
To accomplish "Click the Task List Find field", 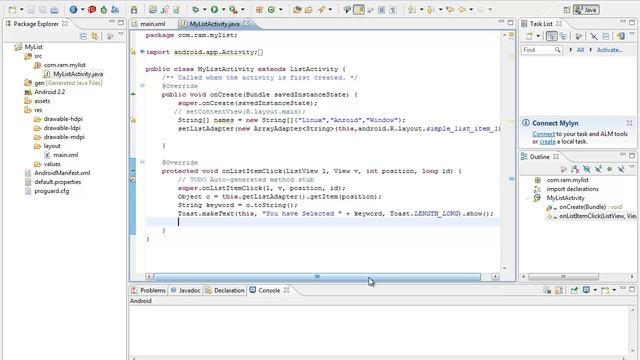I will 542,50.
